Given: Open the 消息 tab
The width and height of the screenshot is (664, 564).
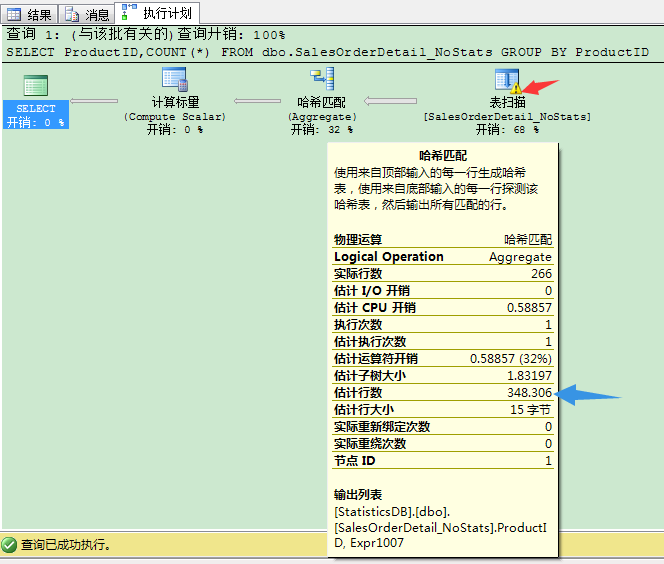Looking at the screenshot, I should click(87, 14).
